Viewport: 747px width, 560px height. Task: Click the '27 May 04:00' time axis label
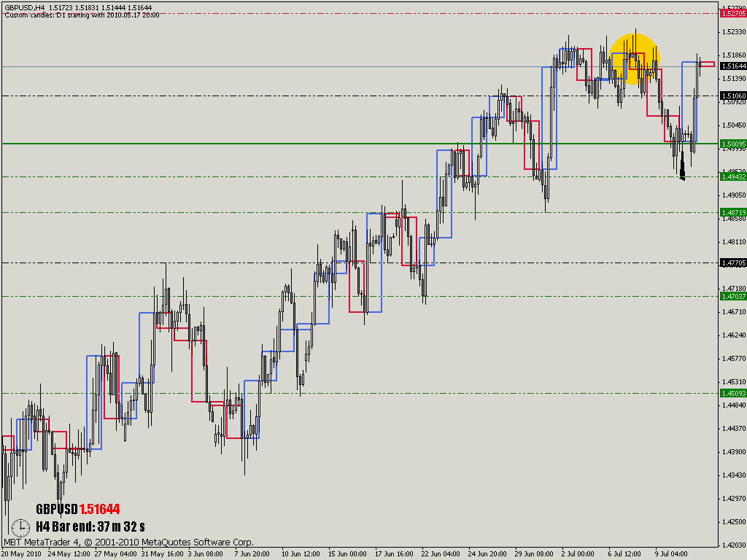(x=115, y=554)
